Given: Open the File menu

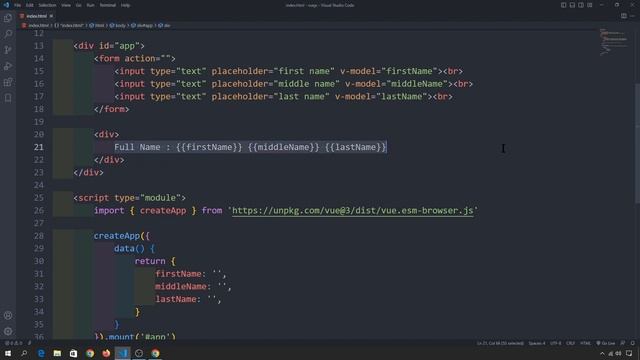Looking at the screenshot, I should tap(18, 5).
